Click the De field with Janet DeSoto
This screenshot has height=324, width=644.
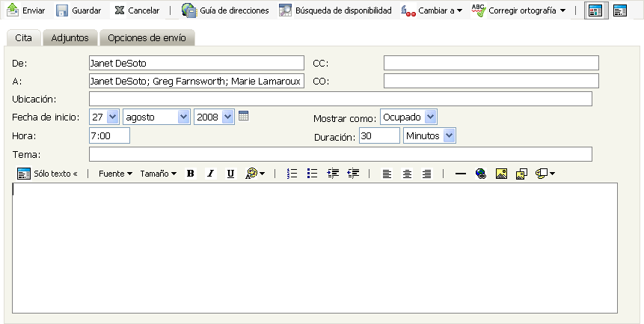(196, 64)
